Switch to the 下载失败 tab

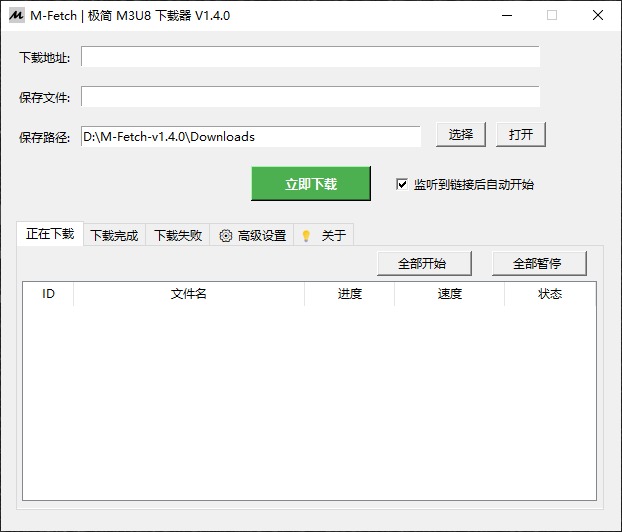[178, 235]
